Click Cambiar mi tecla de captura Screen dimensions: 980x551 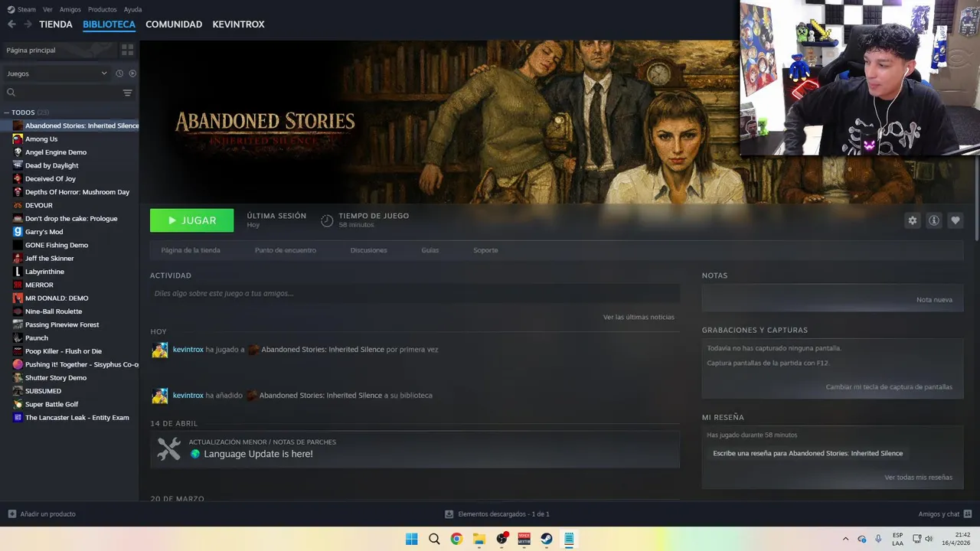coord(889,387)
